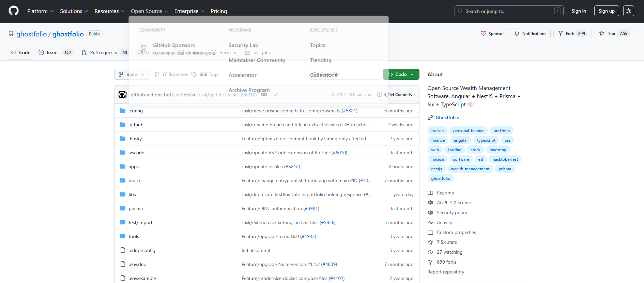
Task: Click the github-actions bot avatar
Action: [x=122, y=94]
